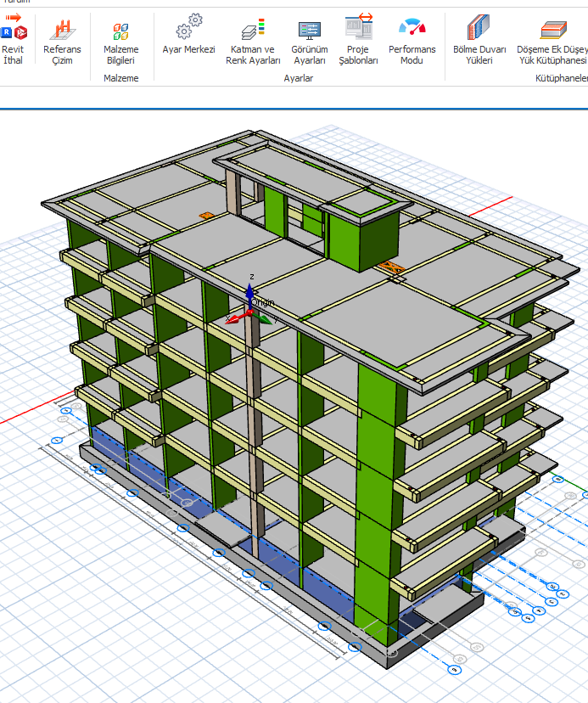The image size is (588, 703).
Task: Click the red X-axis arrow at Origin
Action: pyautogui.click(x=232, y=319)
